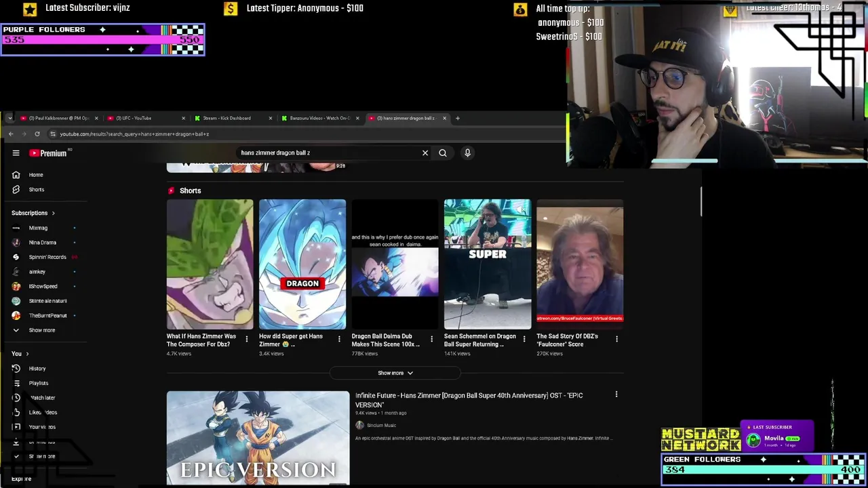Viewport: 868px width, 488px height.
Task: Click the browser address bar URL
Action: click(x=134, y=134)
